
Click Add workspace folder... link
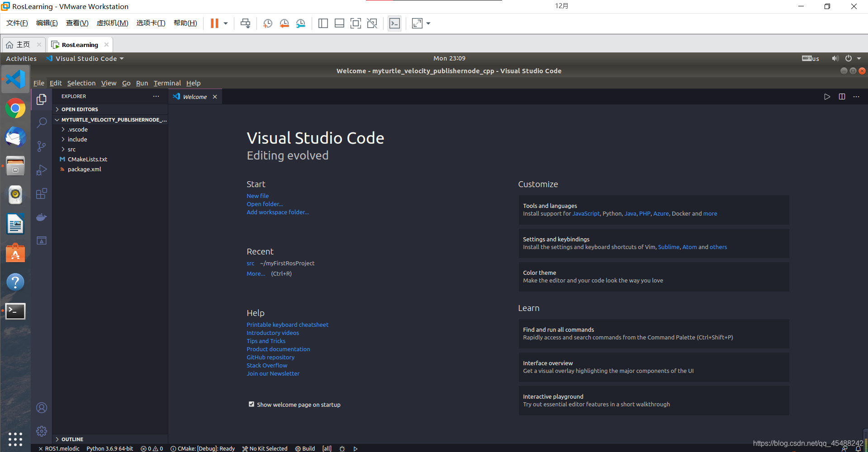pyautogui.click(x=278, y=212)
